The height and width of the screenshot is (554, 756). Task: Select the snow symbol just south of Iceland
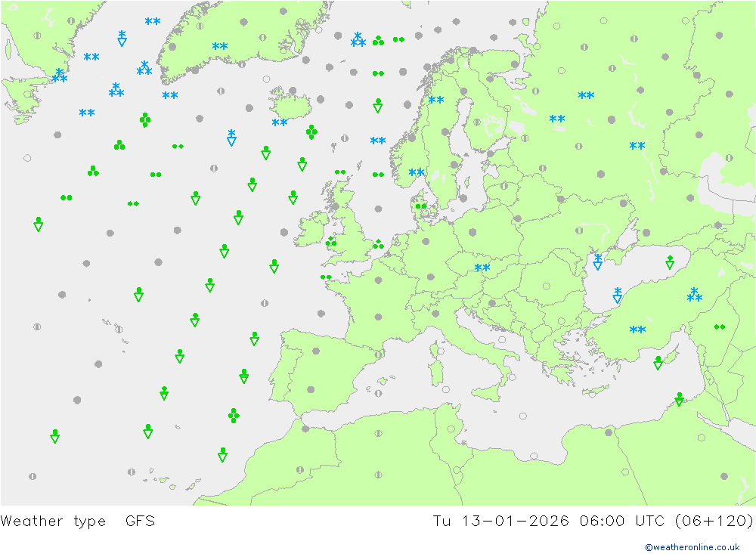click(280, 122)
